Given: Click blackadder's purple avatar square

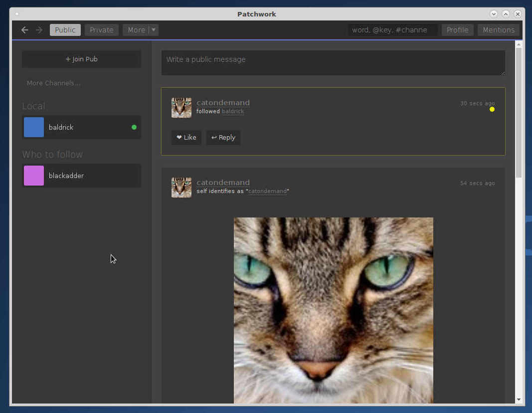Looking at the screenshot, I should point(34,176).
